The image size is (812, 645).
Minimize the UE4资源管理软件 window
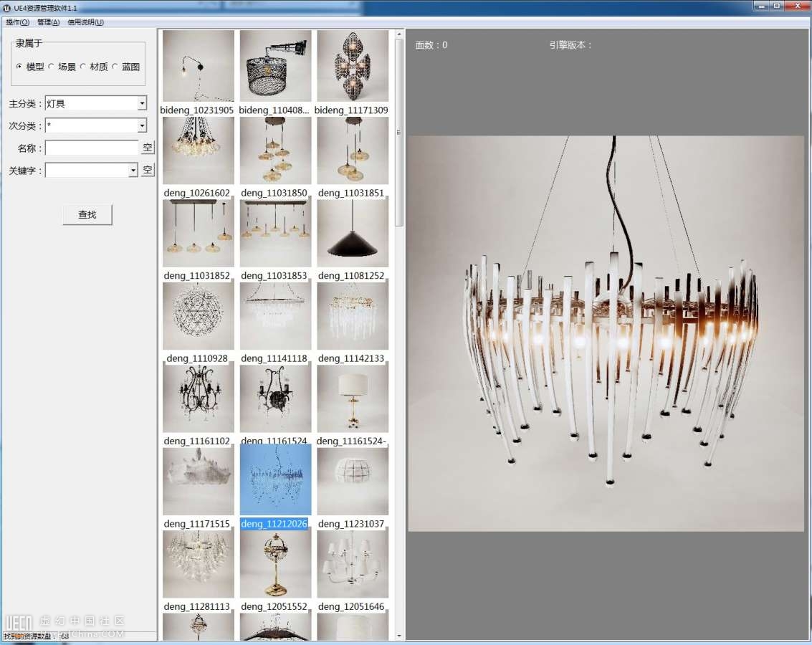(x=761, y=6)
